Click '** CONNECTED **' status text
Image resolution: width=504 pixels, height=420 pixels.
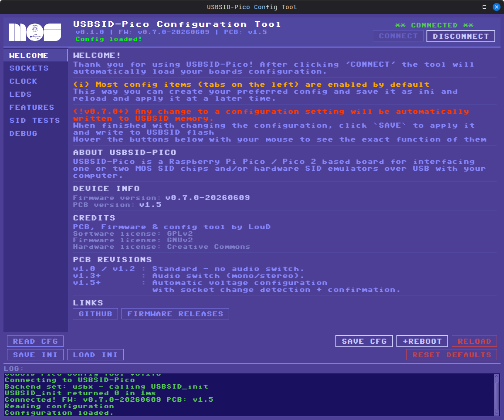pos(434,25)
